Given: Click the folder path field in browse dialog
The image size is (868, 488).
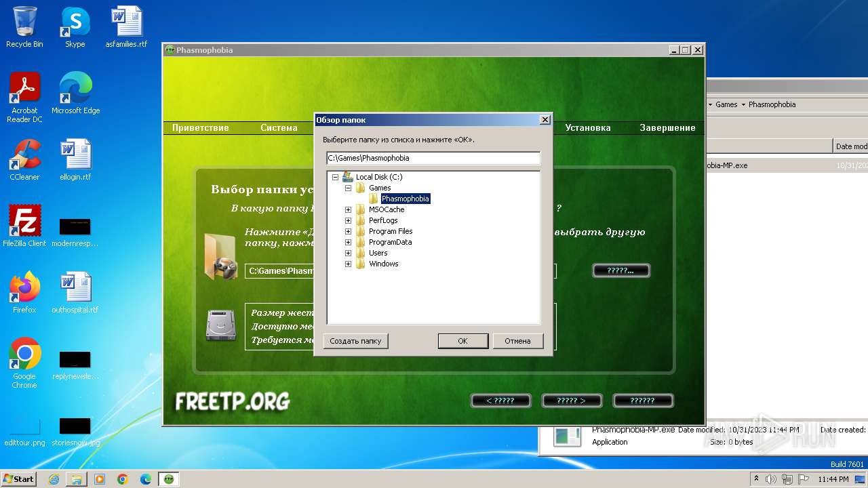Looking at the screenshot, I should [x=433, y=158].
